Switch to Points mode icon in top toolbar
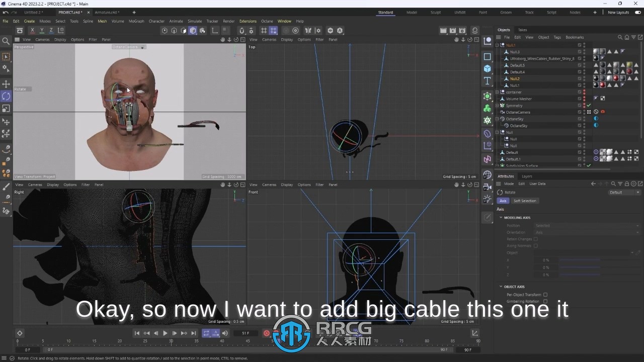 pos(165,31)
